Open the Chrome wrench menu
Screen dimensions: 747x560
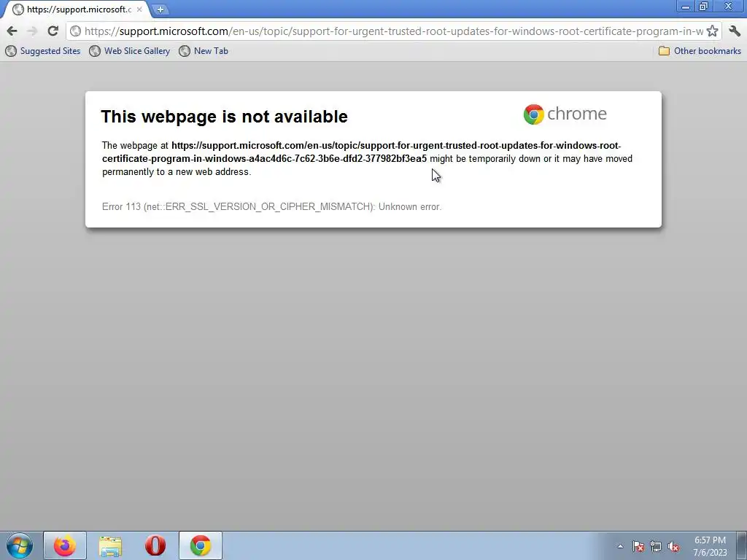tap(735, 31)
